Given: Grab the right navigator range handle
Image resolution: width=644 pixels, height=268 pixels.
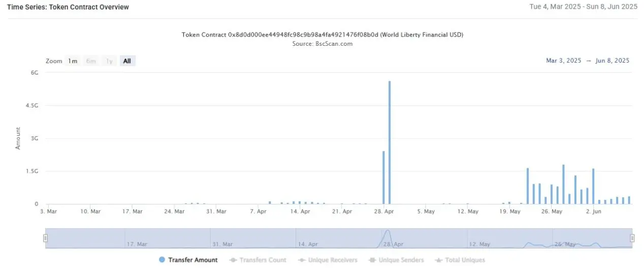Looking at the screenshot, I should [632, 238].
